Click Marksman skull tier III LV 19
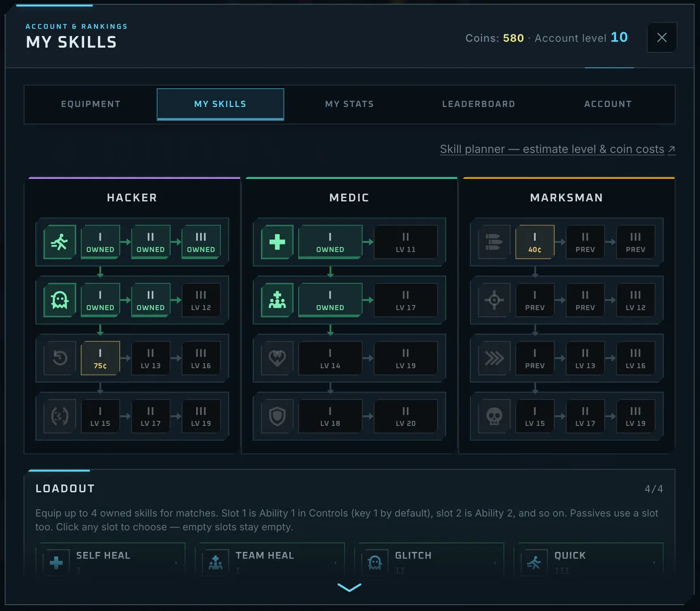The image size is (700, 611). (635, 416)
